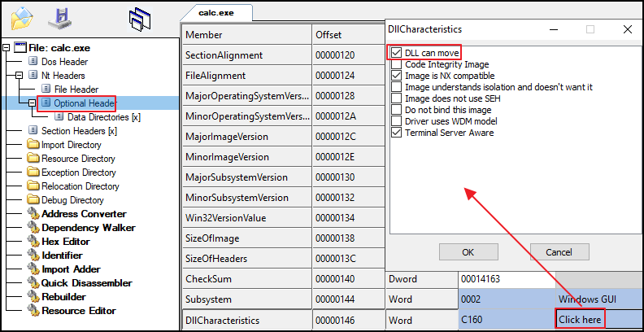Collapse the Nt Headers tree node
The height and width of the screenshot is (332, 644).
tap(20, 76)
